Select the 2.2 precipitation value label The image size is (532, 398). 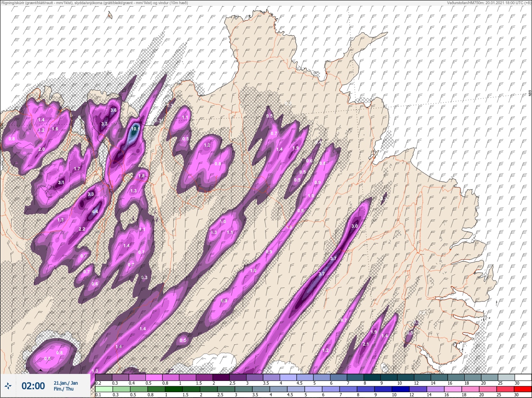tap(82, 229)
